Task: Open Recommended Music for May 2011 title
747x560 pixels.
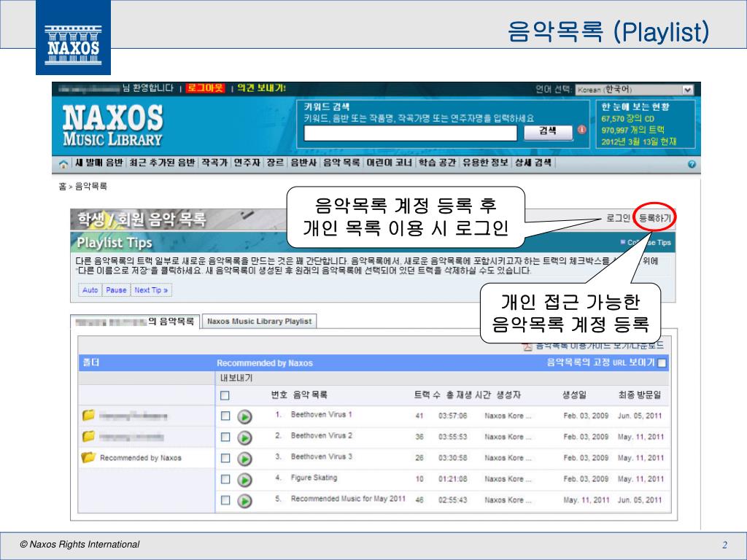Action: [x=348, y=499]
